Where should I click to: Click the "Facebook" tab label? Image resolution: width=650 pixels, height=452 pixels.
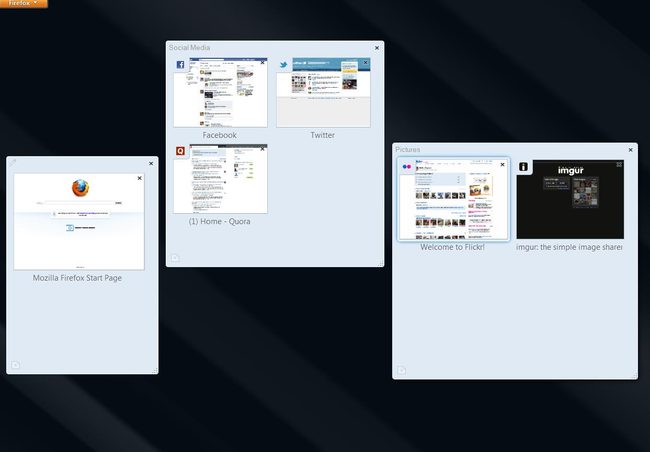tap(220, 135)
